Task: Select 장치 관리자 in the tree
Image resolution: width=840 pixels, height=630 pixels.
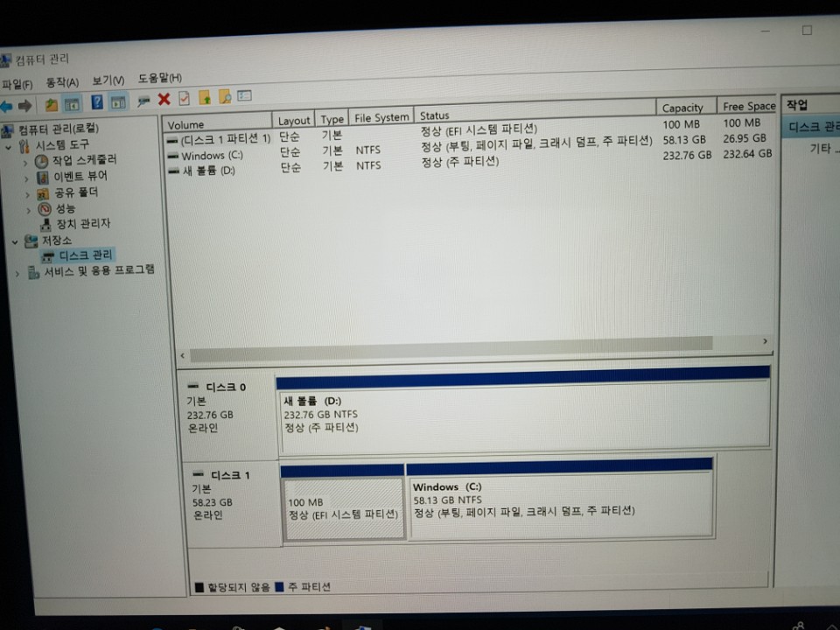Action: [x=83, y=224]
